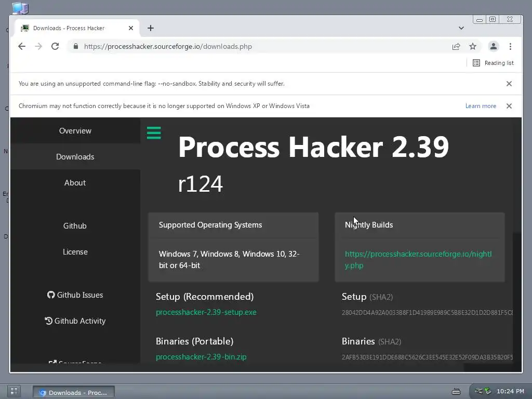Open the Reading list
The width and height of the screenshot is (532, 399).
(493, 63)
